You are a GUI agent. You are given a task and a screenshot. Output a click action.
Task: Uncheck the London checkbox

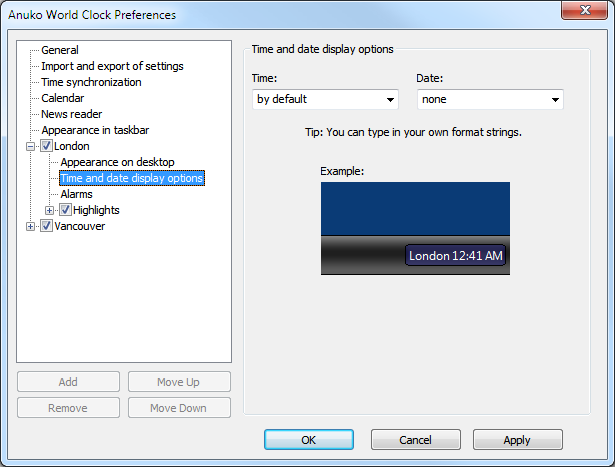click(x=46, y=146)
